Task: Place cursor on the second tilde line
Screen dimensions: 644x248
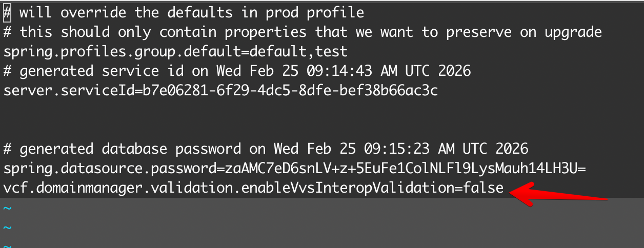Action: click(x=7, y=228)
